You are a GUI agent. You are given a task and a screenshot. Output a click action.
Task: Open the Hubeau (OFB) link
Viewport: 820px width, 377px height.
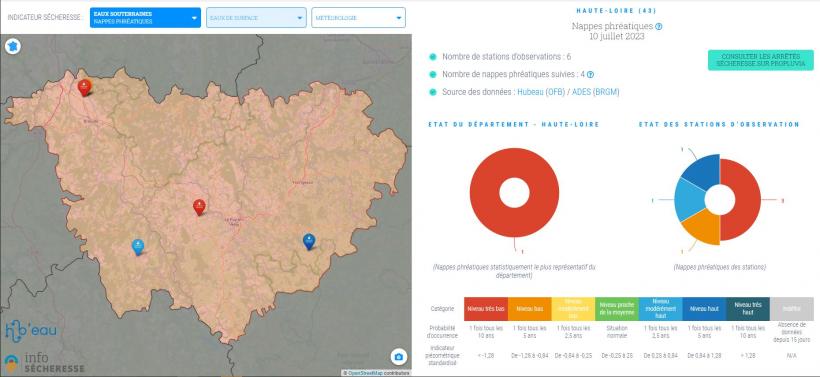(541, 92)
